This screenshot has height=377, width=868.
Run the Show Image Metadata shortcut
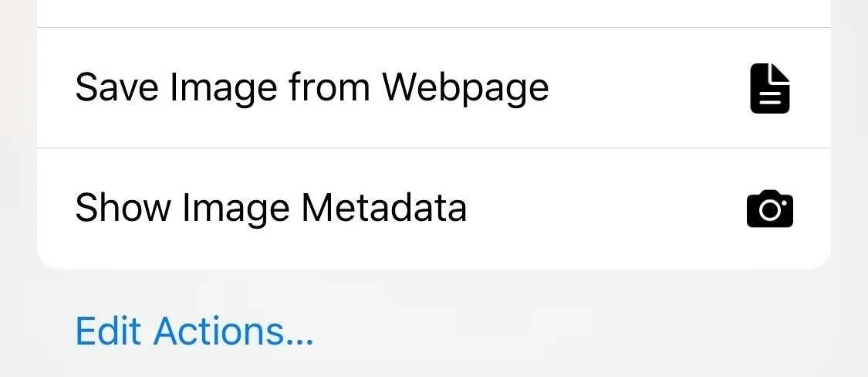pos(434,209)
